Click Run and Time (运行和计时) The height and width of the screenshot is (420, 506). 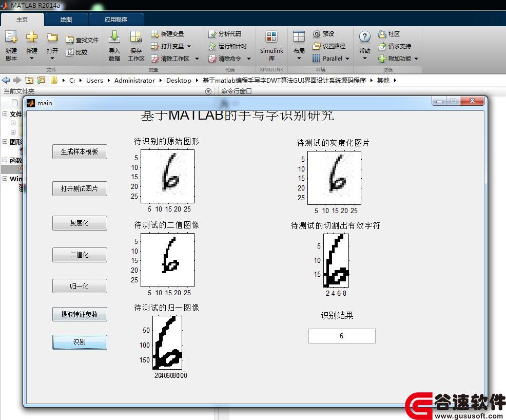pyautogui.click(x=227, y=46)
